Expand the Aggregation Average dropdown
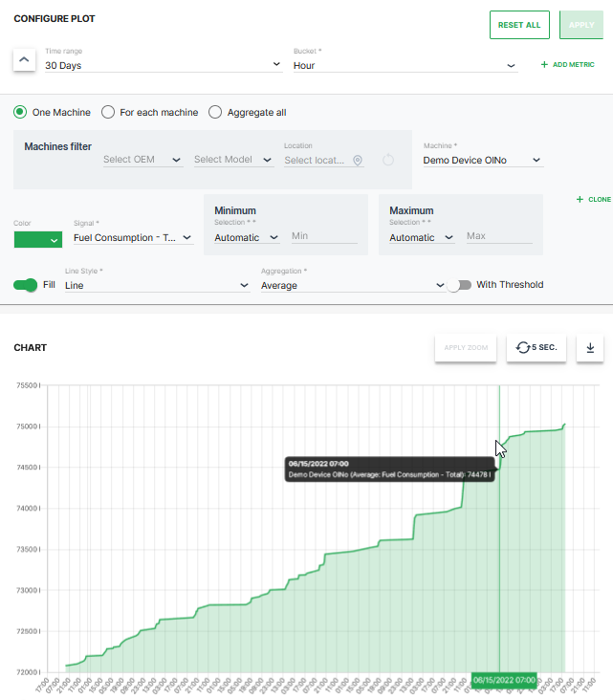 (353, 285)
